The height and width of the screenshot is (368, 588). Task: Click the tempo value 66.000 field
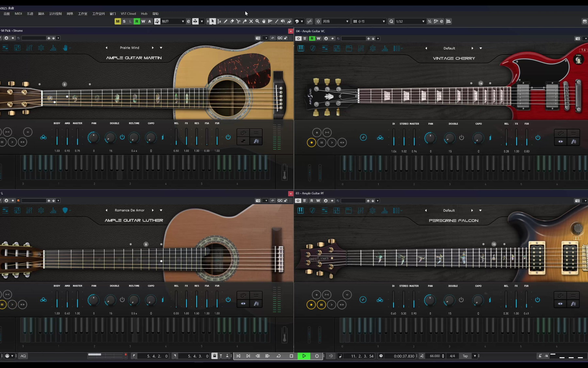point(435,356)
